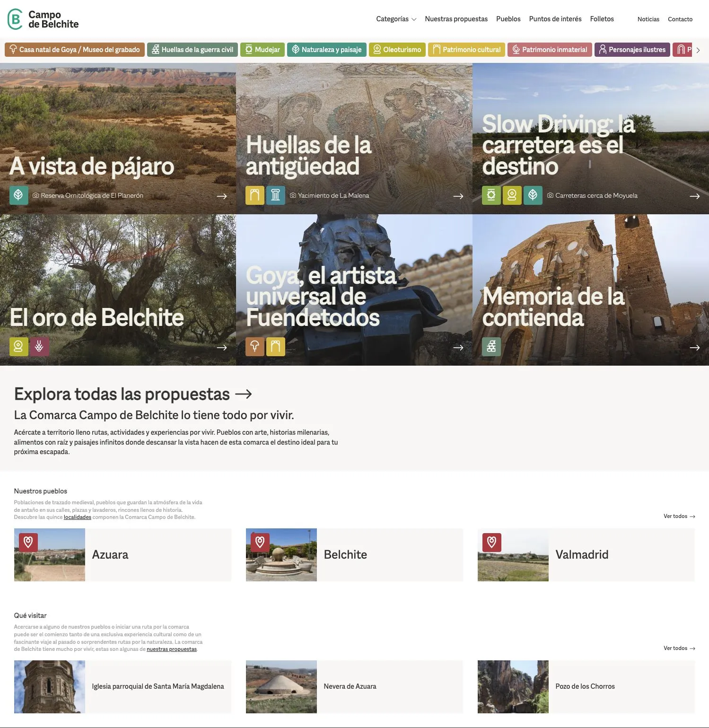Click the Nevera de Azuara thumbnail
This screenshot has height=728, width=709.
point(281,687)
